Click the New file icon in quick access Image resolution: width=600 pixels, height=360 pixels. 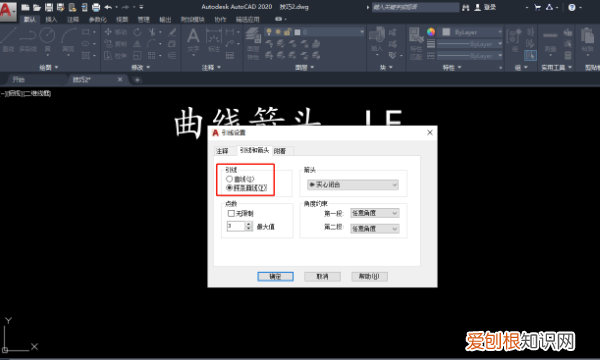(x=25, y=7)
